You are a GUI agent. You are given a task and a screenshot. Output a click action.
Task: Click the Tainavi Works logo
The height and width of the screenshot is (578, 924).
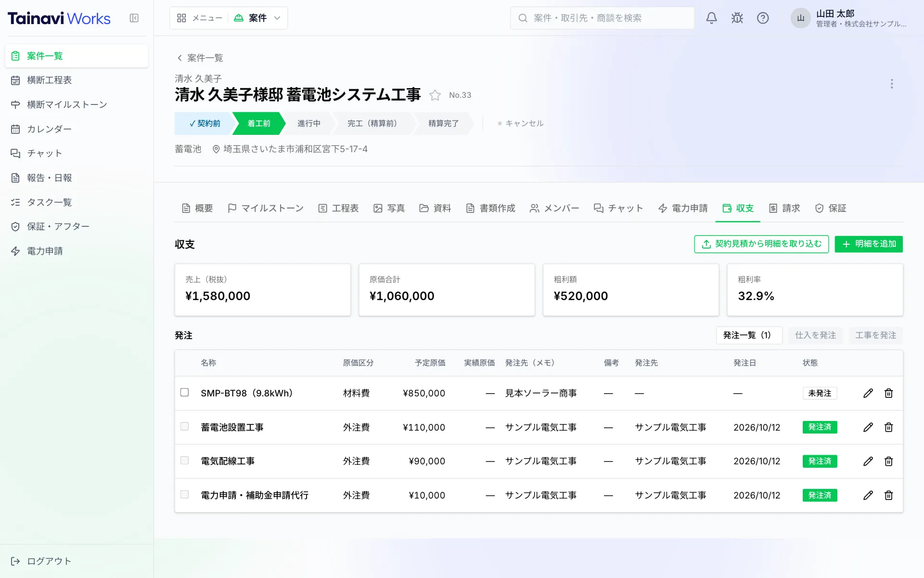click(x=59, y=18)
